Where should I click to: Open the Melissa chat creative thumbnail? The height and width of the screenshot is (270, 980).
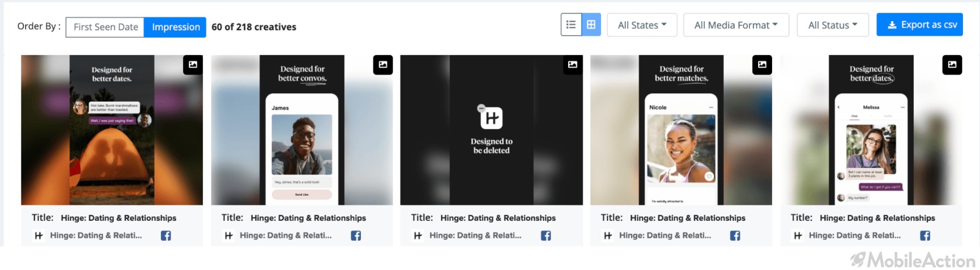pos(871,130)
